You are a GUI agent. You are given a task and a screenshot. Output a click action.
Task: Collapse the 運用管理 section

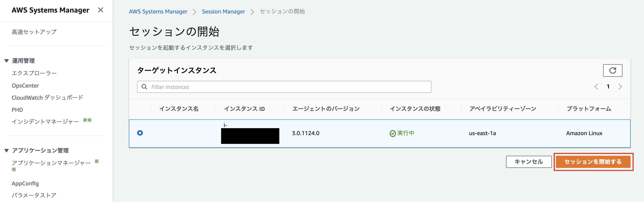click(x=7, y=61)
